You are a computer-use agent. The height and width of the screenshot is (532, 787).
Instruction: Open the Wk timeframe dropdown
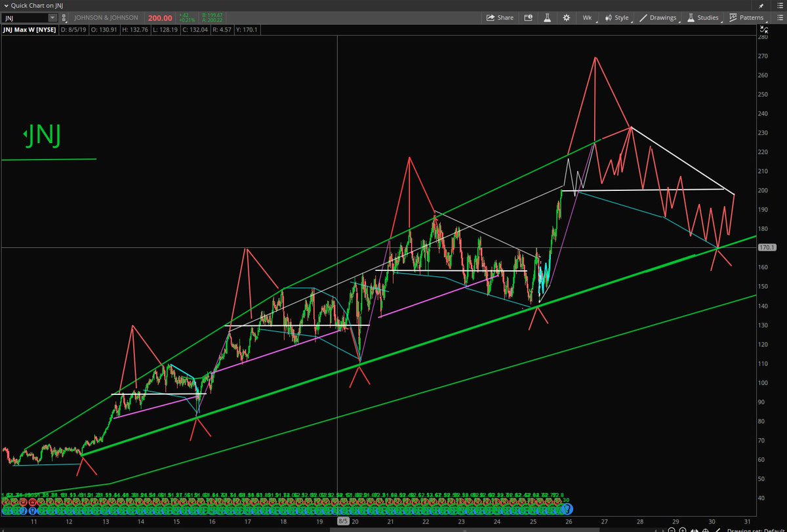point(587,18)
